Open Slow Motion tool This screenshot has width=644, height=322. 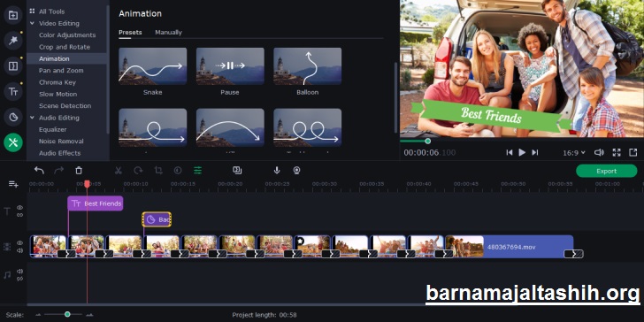coord(57,94)
